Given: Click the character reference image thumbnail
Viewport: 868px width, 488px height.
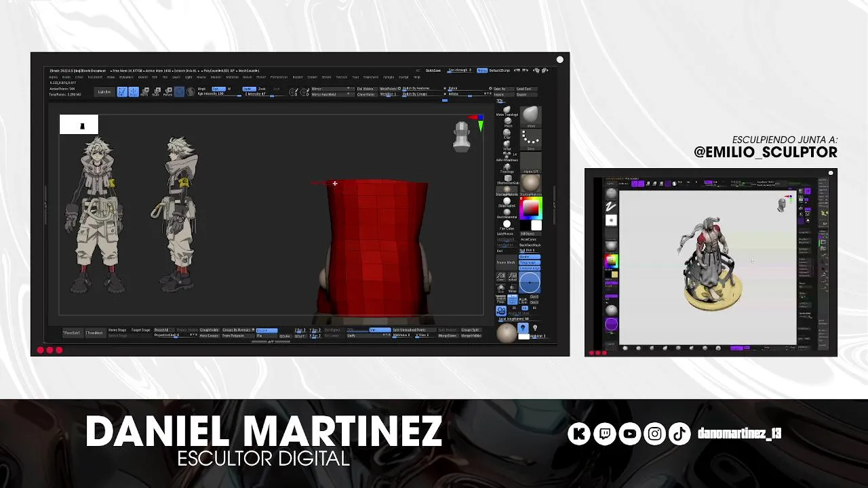Looking at the screenshot, I should coord(79,125).
